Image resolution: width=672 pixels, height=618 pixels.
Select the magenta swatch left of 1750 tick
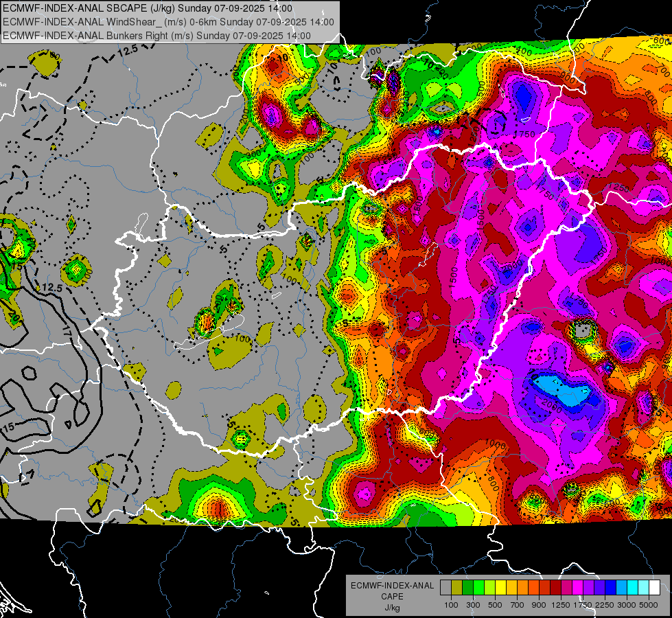click(578, 588)
